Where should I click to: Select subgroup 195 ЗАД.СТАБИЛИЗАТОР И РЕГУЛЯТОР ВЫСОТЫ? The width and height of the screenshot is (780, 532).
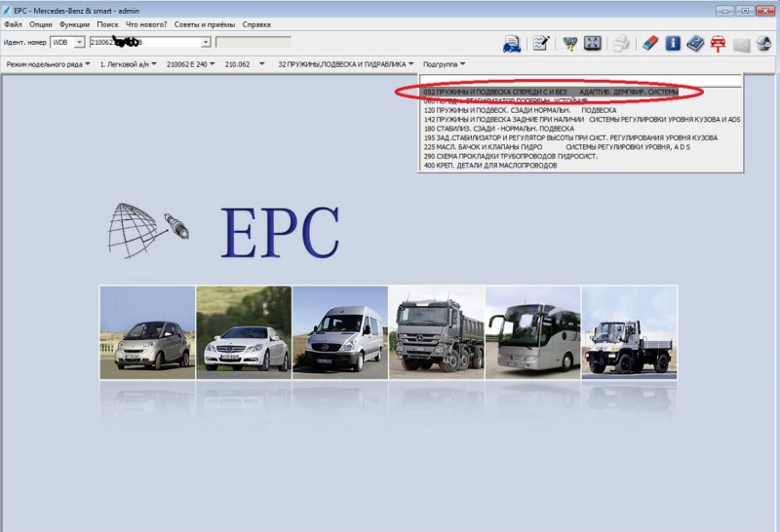pos(570,137)
